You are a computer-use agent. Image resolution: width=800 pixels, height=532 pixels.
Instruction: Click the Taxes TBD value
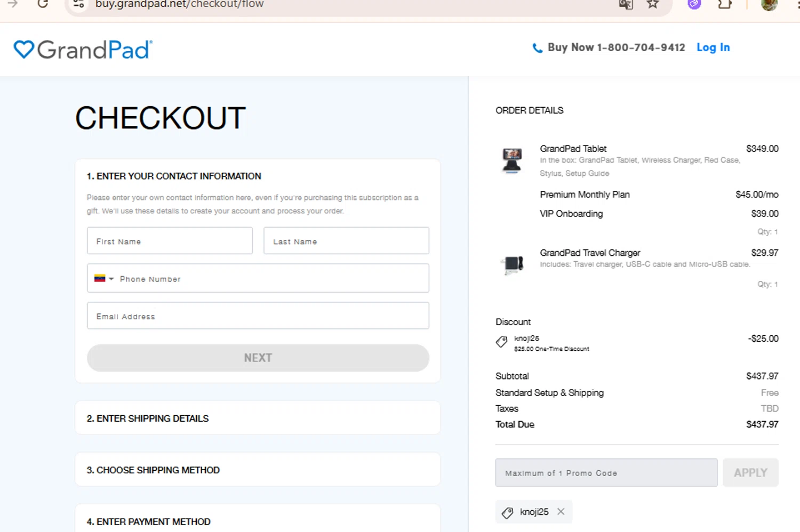coord(770,408)
